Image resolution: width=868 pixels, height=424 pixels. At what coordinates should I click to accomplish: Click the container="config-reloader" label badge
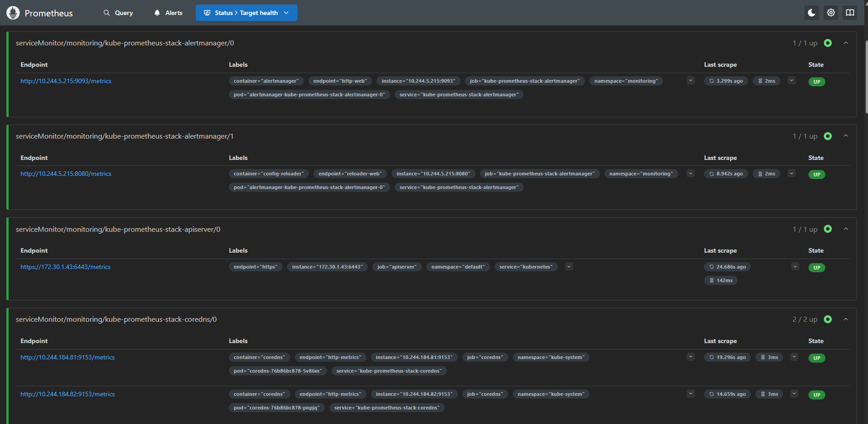(x=269, y=174)
